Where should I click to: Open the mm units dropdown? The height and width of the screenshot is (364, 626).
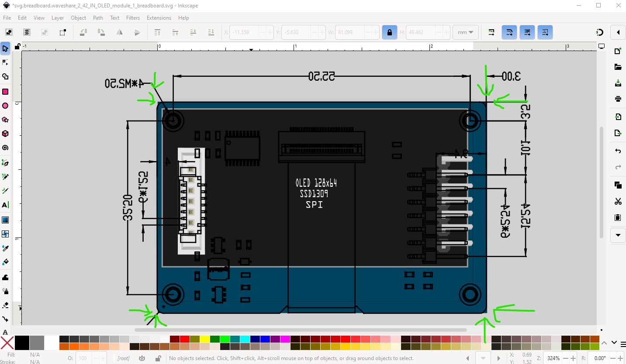[465, 32]
